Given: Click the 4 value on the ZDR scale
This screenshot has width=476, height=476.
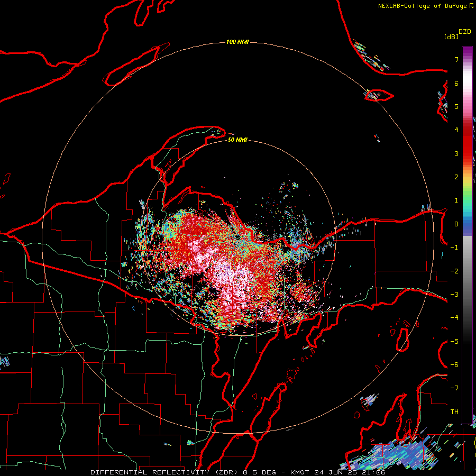Looking at the screenshot, I should click(456, 130).
